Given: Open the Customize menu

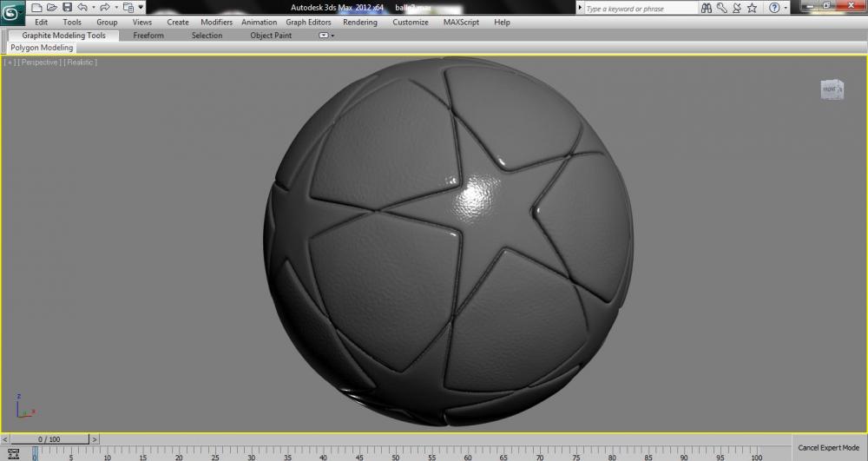Looking at the screenshot, I should 411,22.
